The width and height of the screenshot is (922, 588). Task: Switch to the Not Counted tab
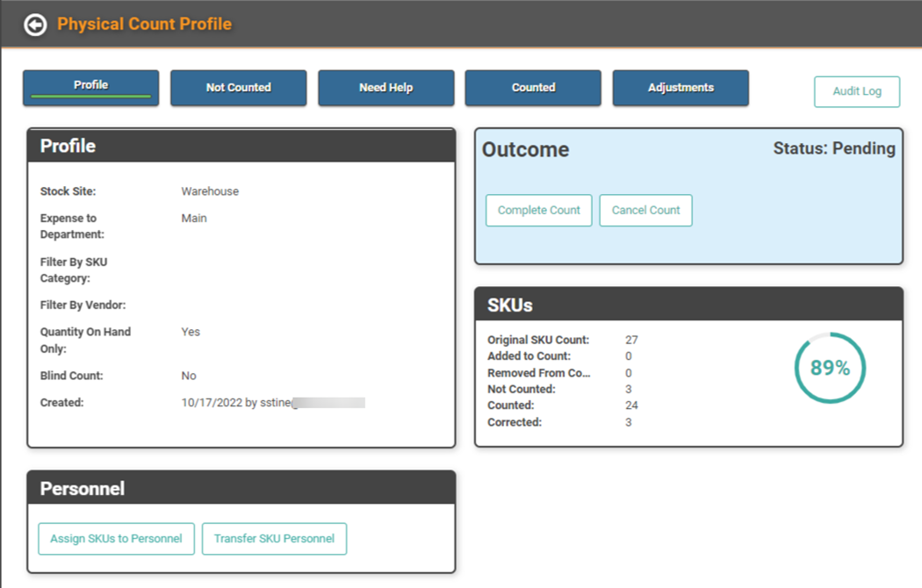click(238, 88)
